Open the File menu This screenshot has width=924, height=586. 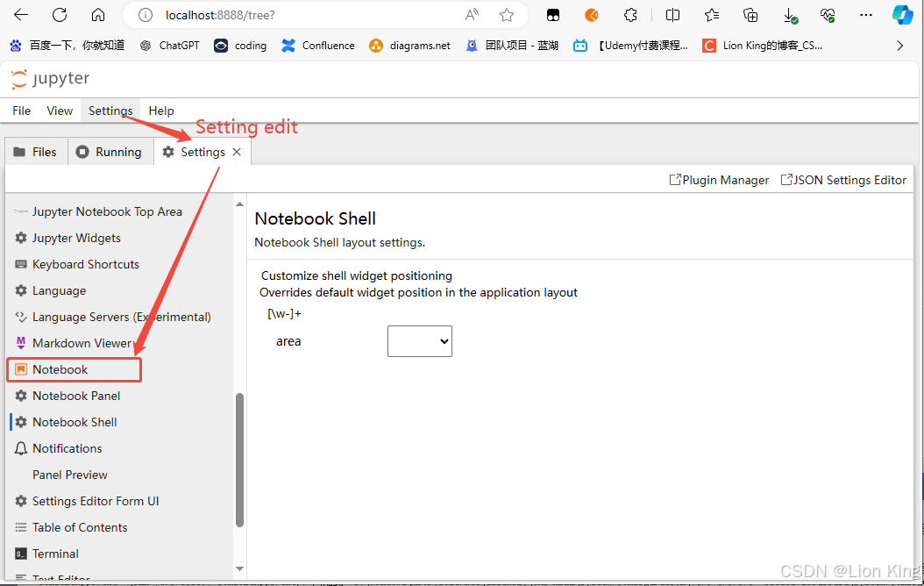click(x=22, y=111)
